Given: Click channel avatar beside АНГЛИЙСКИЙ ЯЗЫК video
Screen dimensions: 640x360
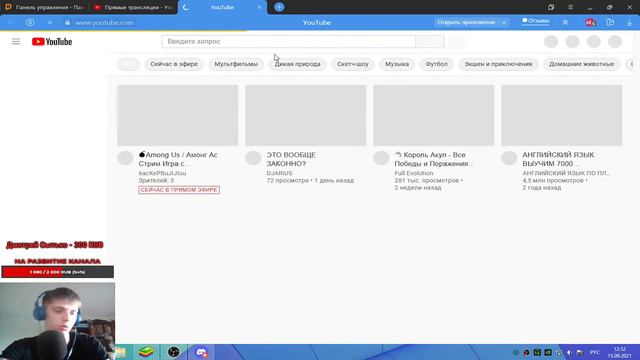Looking at the screenshot, I should pos(509,158).
